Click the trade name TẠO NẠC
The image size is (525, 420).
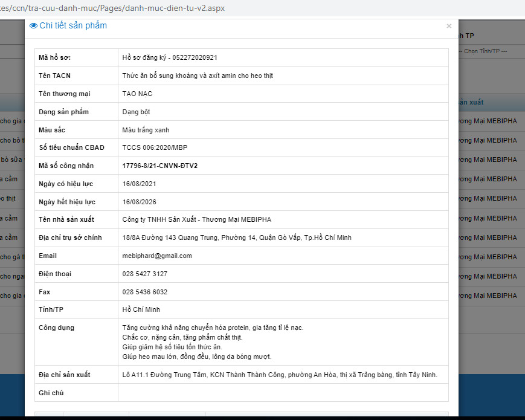[x=137, y=94]
